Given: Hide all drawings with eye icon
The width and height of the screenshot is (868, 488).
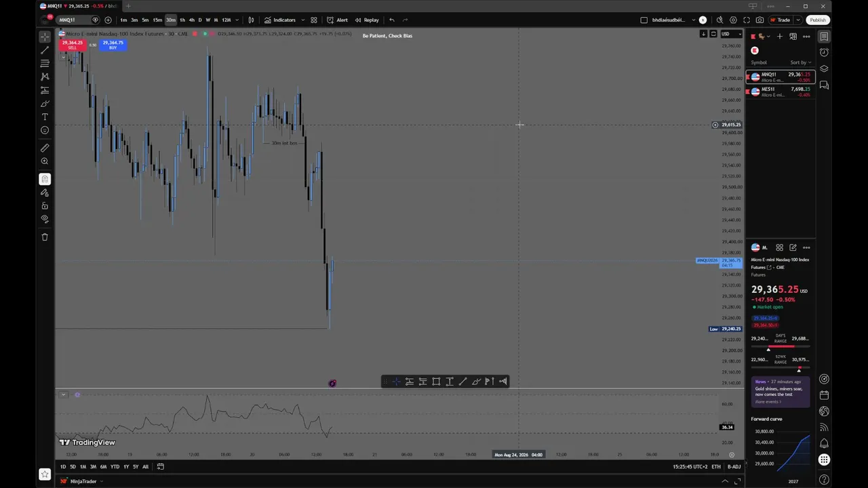Looking at the screenshot, I should (45, 219).
